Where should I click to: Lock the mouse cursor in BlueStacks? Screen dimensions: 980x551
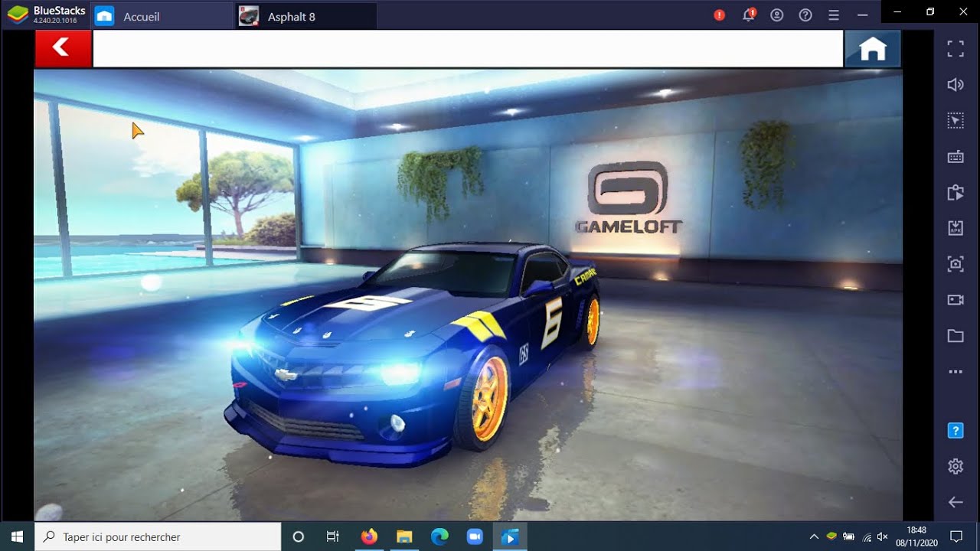[955, 120]
